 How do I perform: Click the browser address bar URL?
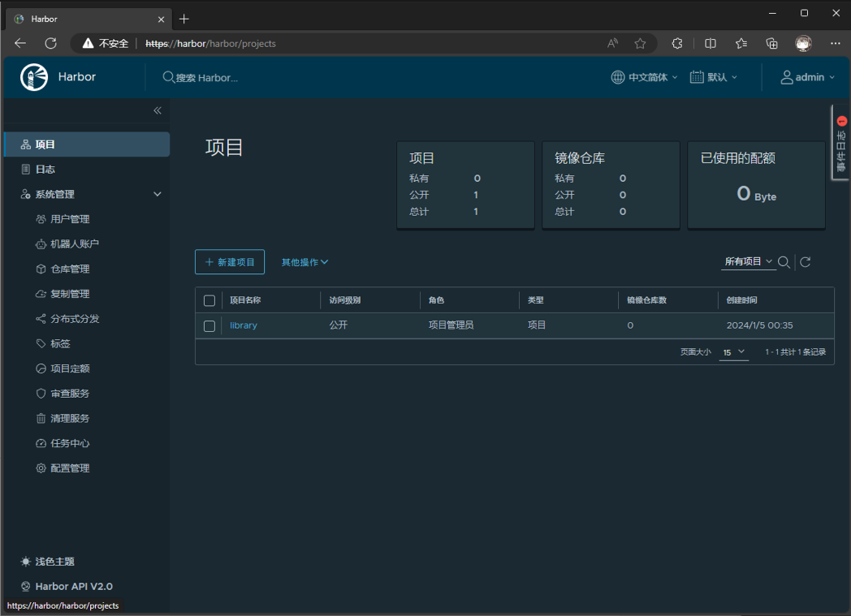pyautogui.click(x=210, y=43)
